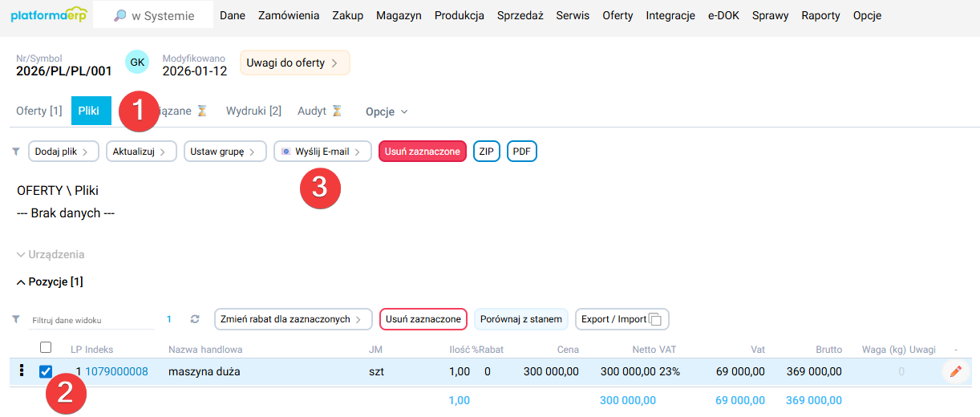This screenshot has height=417, width=980.
Task: Open the Zamówienia menu
Action: (289, 15)
